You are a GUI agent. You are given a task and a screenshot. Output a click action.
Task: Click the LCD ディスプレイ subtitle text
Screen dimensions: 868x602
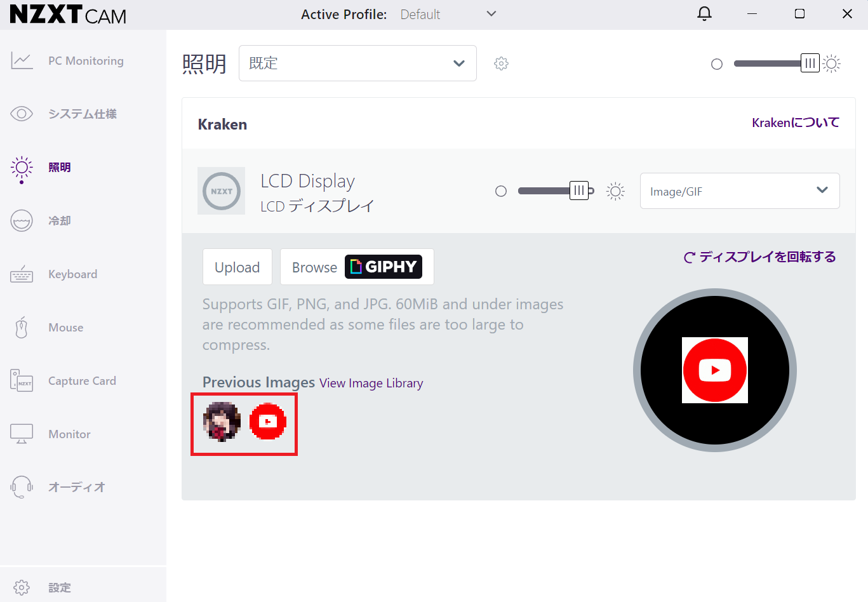pos(317,206)
